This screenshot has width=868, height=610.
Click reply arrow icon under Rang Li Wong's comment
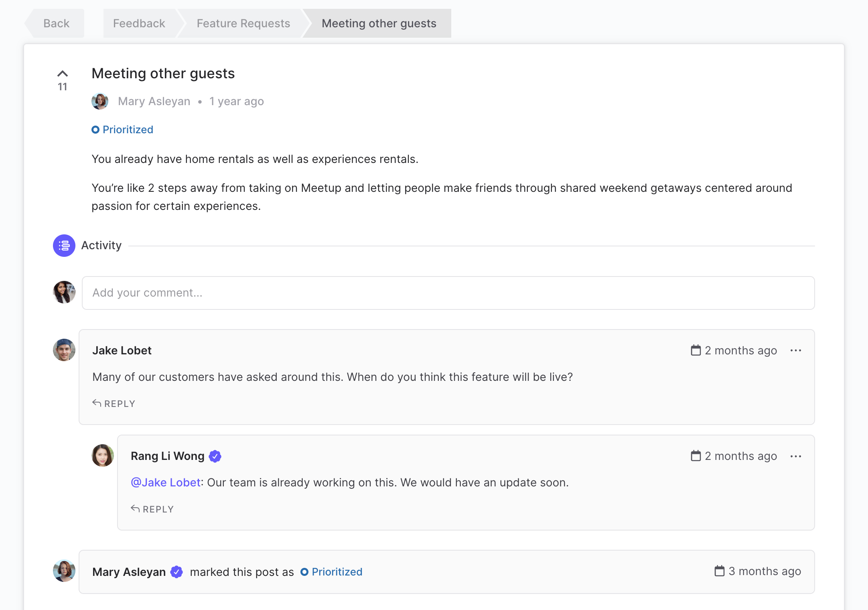point(135,508)
